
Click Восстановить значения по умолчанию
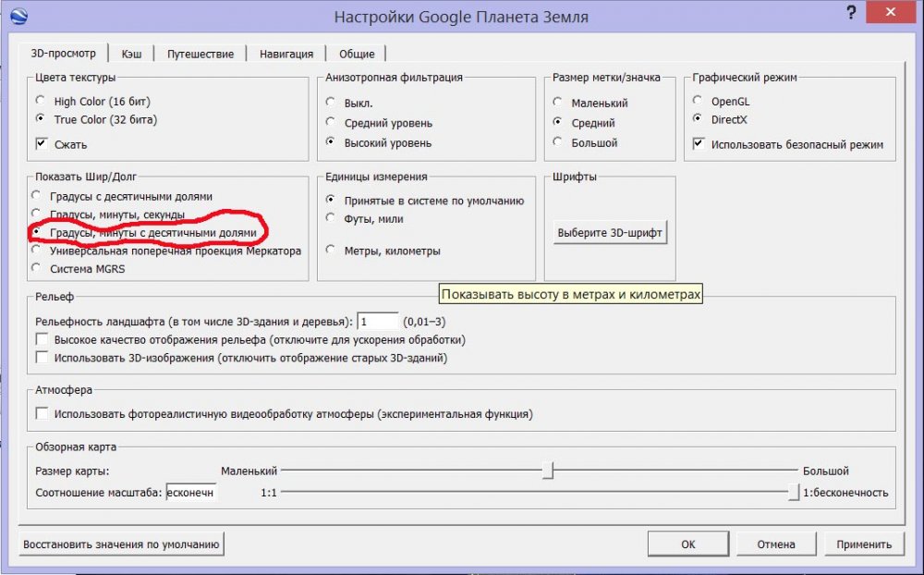click(121, 544)
